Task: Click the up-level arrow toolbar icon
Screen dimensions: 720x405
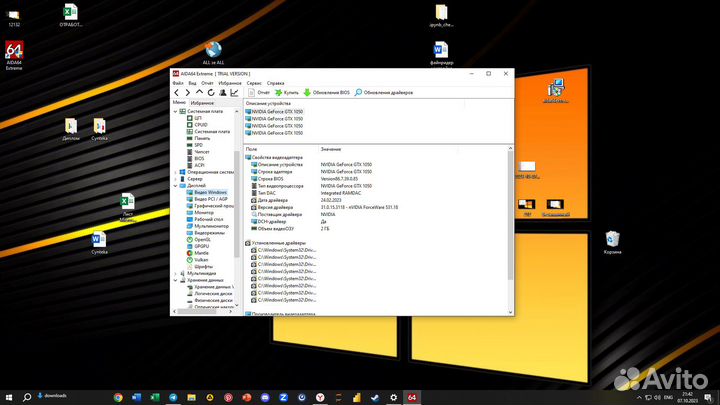Action: click(199, 93)
